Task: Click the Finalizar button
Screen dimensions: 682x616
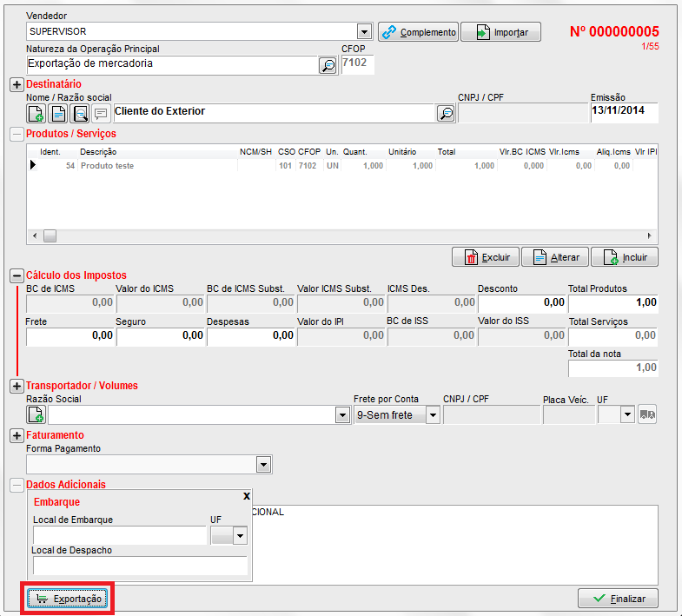Action: (618, 599)
